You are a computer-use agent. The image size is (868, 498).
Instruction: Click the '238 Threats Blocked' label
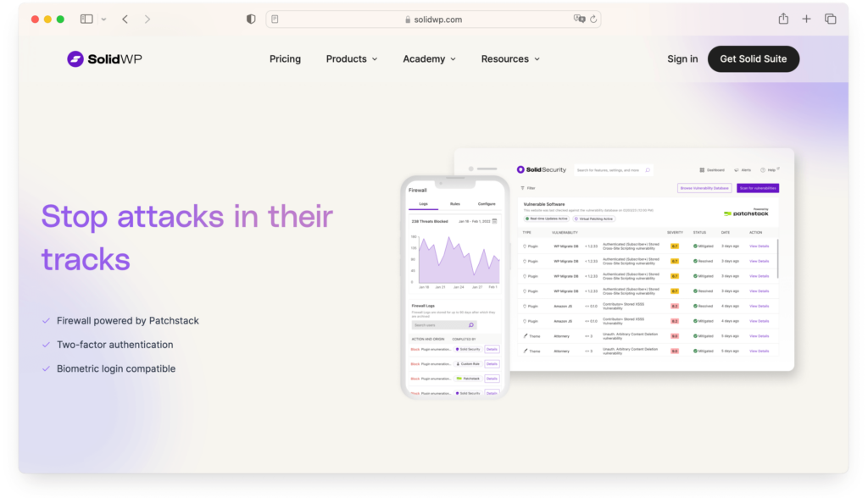430,221
